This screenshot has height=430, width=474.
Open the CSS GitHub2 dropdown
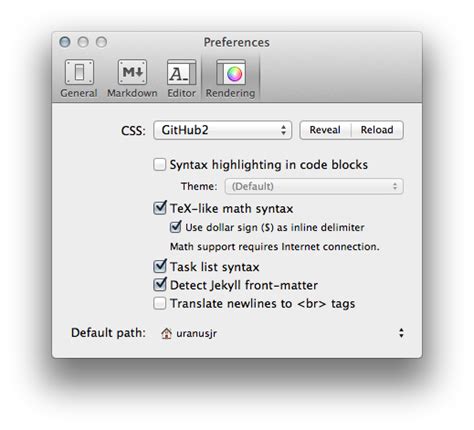pos(223,130)
